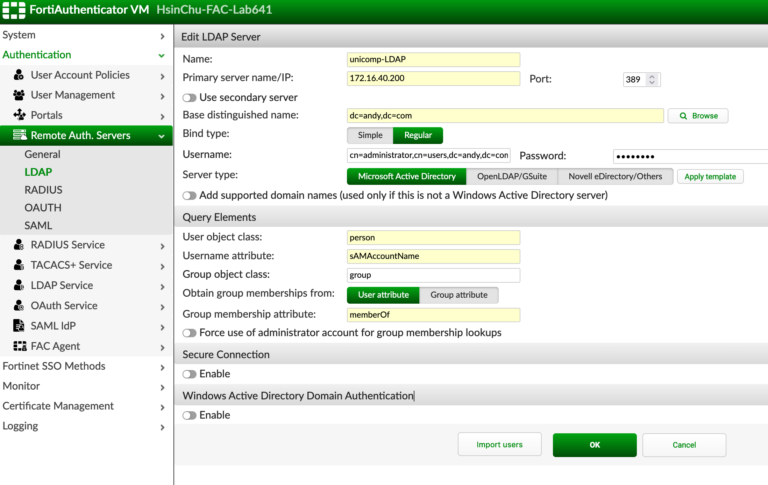Expand the System menu chevron
Image resolution: width=768 pixels, height=485 pixels.
click(162, 36)
